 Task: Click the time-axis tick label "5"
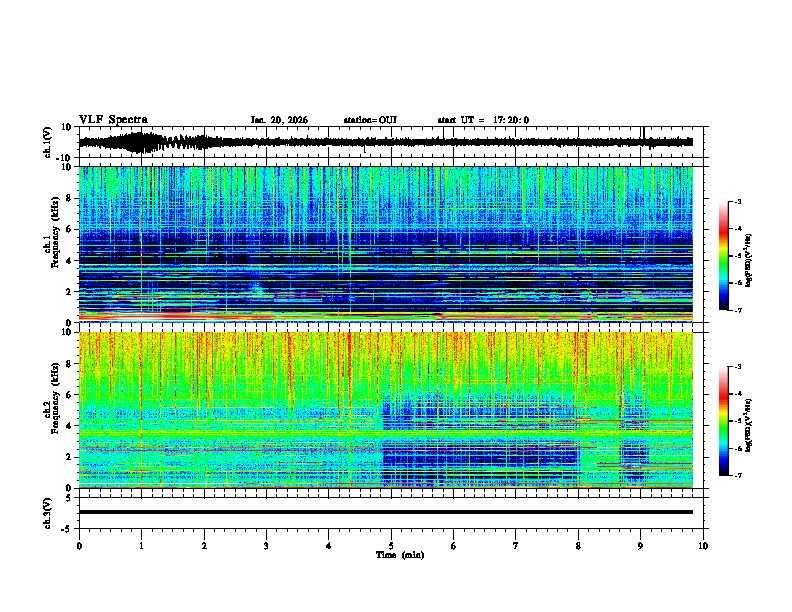point(391,546)
